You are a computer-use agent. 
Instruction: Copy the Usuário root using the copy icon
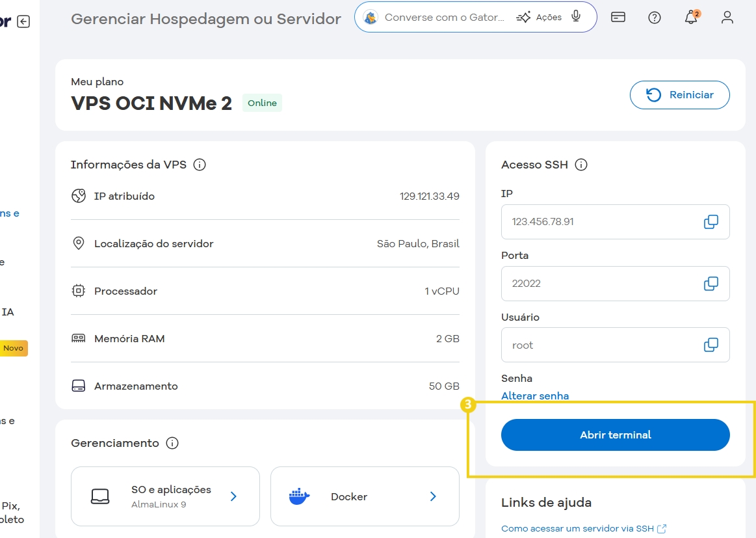click(711, 345)
